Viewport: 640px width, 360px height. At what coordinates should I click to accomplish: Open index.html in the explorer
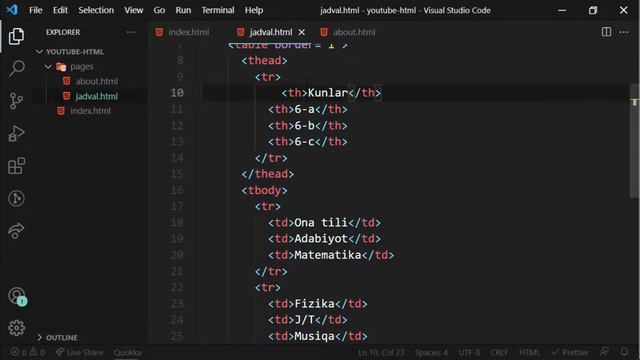[x=90, y=111]
